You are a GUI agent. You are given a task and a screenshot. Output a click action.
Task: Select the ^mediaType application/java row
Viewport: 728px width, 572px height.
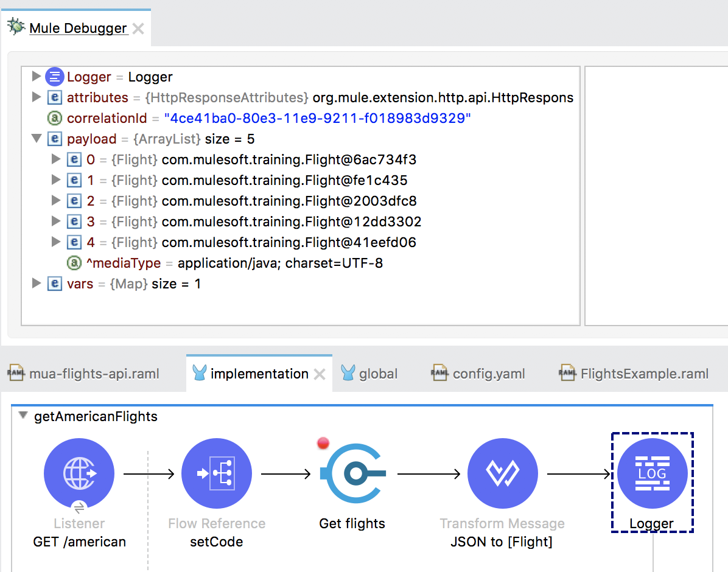(x=225, y=263)
